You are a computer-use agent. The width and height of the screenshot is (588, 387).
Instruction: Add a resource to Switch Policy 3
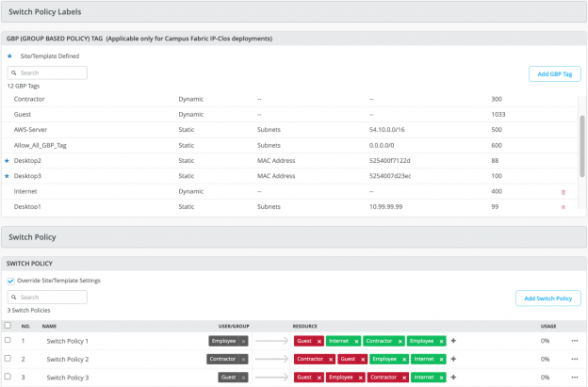tap(453, 377)
